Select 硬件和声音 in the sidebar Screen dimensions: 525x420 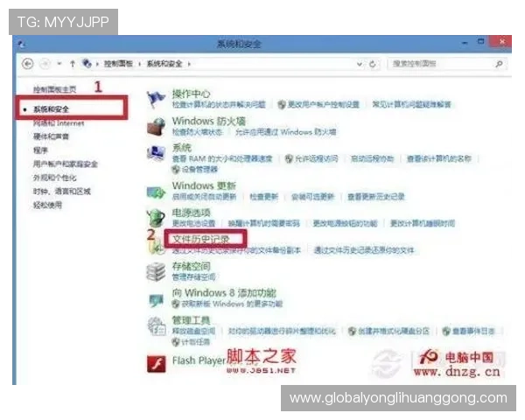tap(51, 136)
